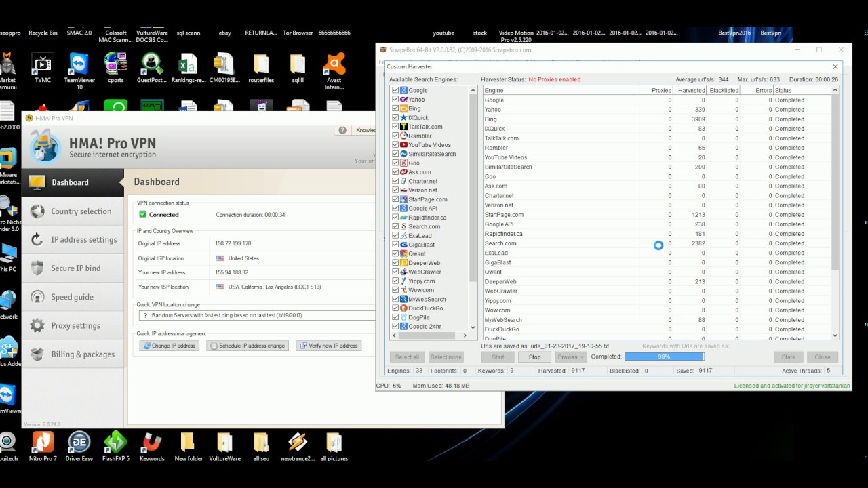Screen dimensions: 868x488
Task: Open the New folder icon
Action: 189,447
